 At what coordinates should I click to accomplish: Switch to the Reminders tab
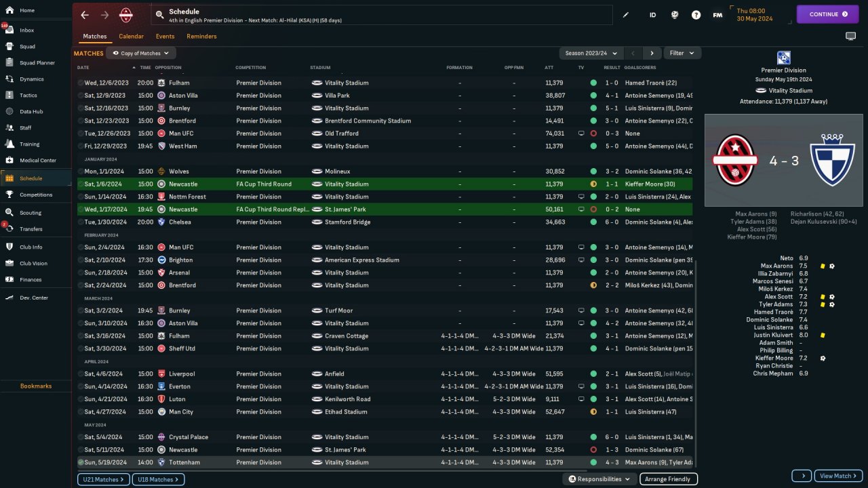(201, 36)
